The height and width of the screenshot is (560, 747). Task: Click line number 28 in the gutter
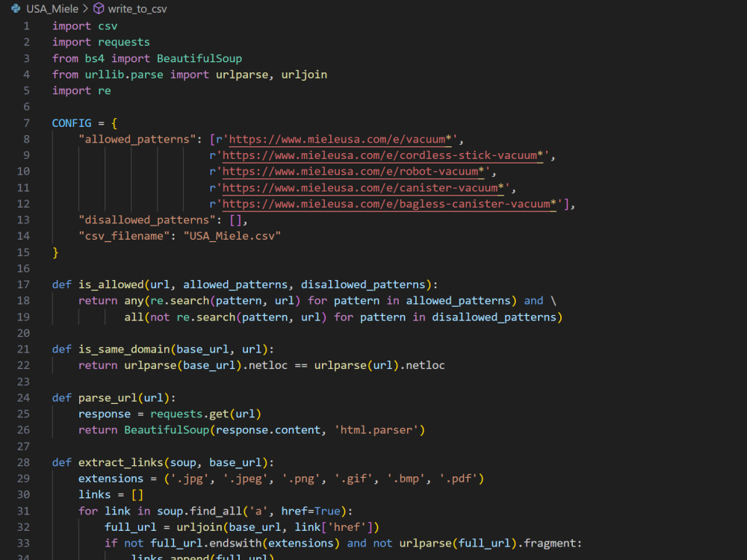tap(23, 462)
